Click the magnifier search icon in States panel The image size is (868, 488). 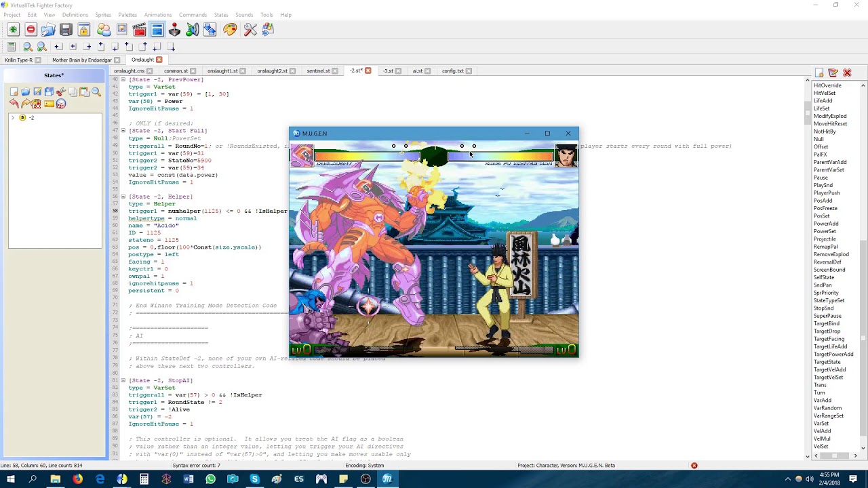point(96,91)
